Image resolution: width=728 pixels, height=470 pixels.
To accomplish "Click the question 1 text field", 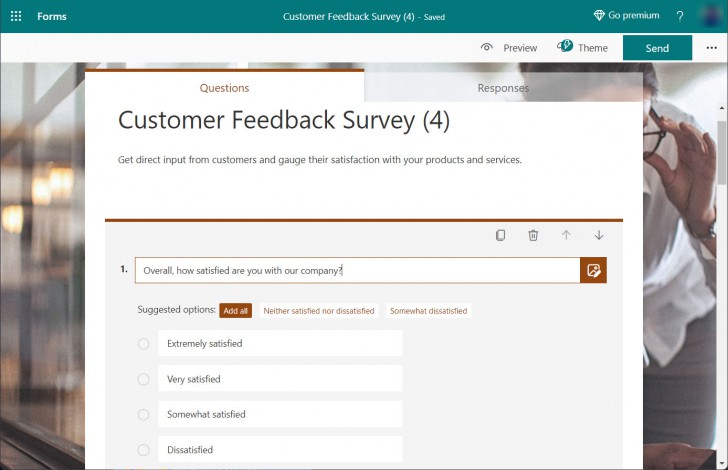I will (x=358, y=270).
